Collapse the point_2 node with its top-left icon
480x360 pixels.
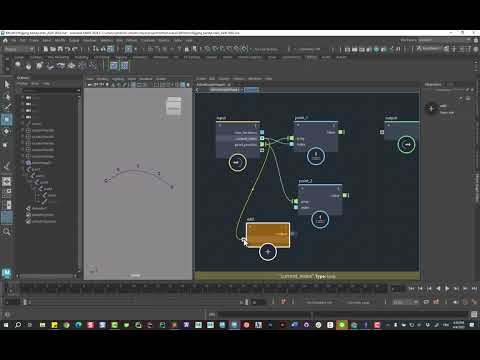click(x=302, y=189)
